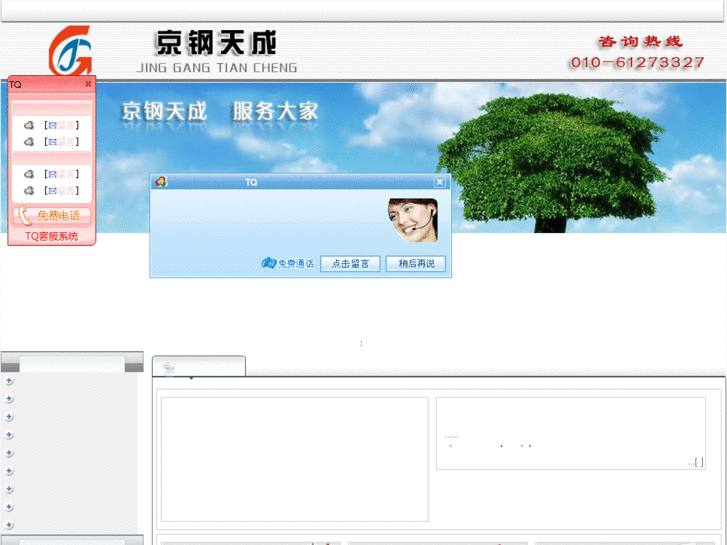This screenshot has width=727, height=545.
Task: Click the fourth grey TQ agent icon
Action: (29, 190)
